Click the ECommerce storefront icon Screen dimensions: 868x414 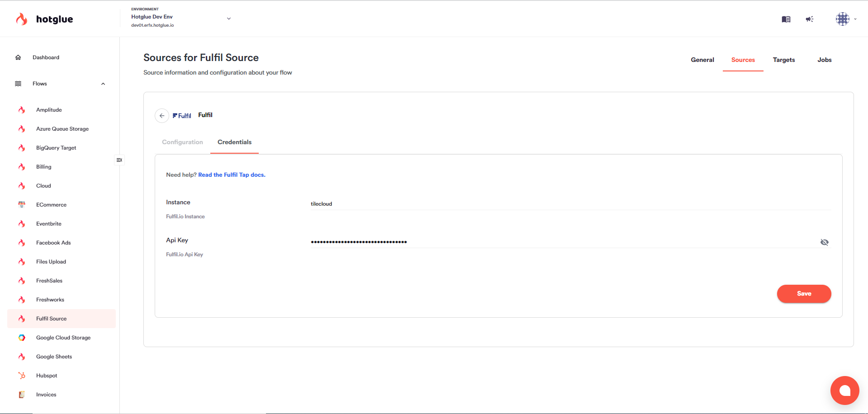(22, 205)
